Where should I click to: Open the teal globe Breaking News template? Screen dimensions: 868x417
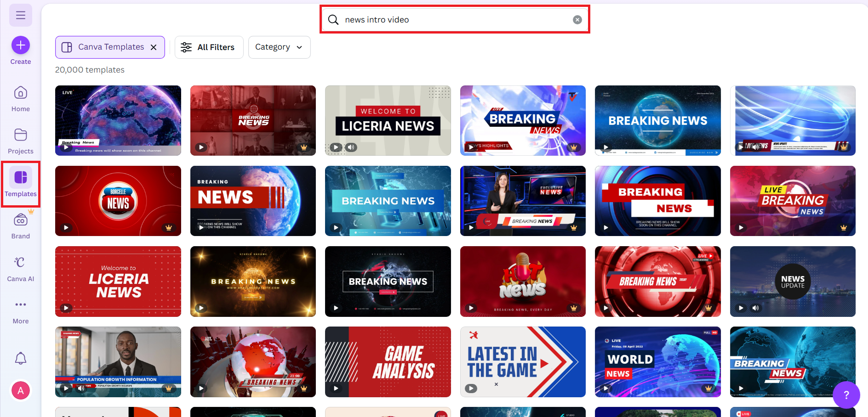coord(793,362)
